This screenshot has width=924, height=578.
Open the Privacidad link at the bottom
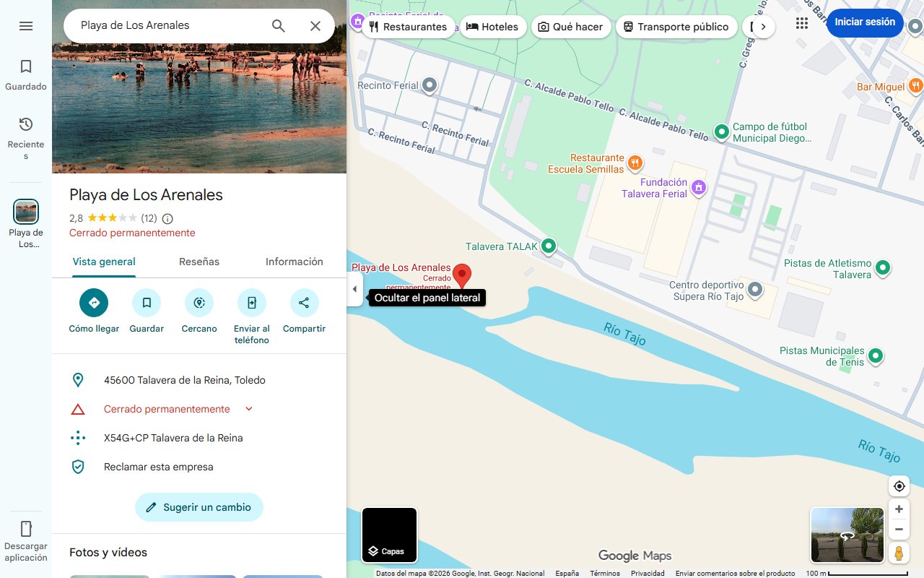point(648,573)
